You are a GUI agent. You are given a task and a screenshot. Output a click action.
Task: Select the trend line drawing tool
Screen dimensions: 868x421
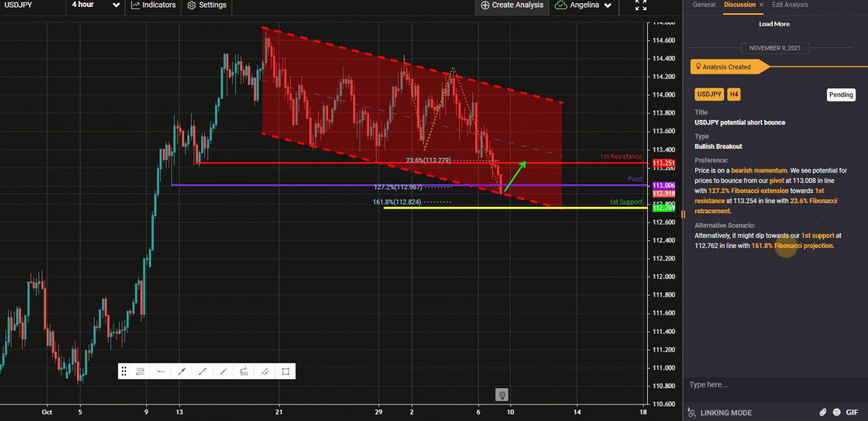click(202, 371)
